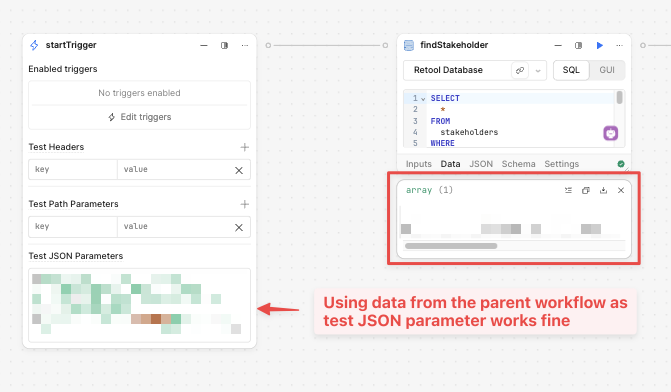Run the findStakeholder block
The width and height of the screenshot is (671, 392).
[x=600, y=45]
